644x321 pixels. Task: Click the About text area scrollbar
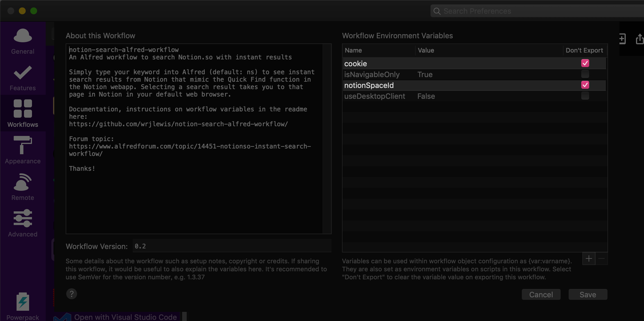pos(327,139)
